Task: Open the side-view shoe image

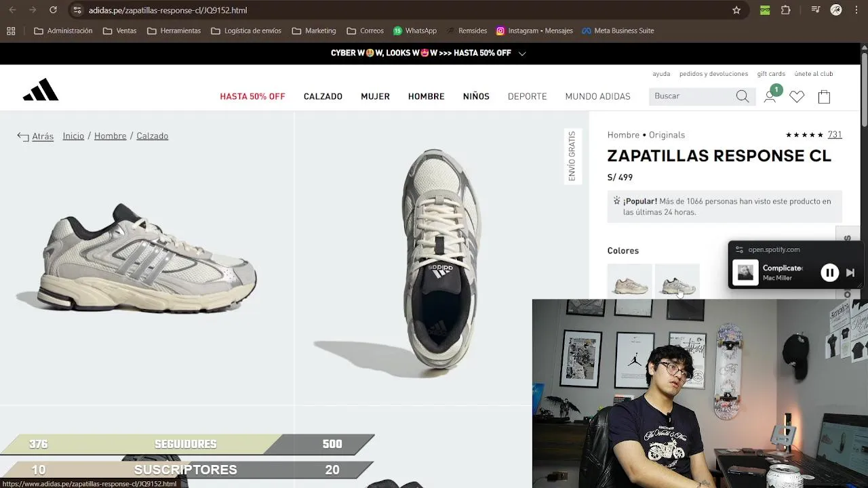Action: [147, 258]
